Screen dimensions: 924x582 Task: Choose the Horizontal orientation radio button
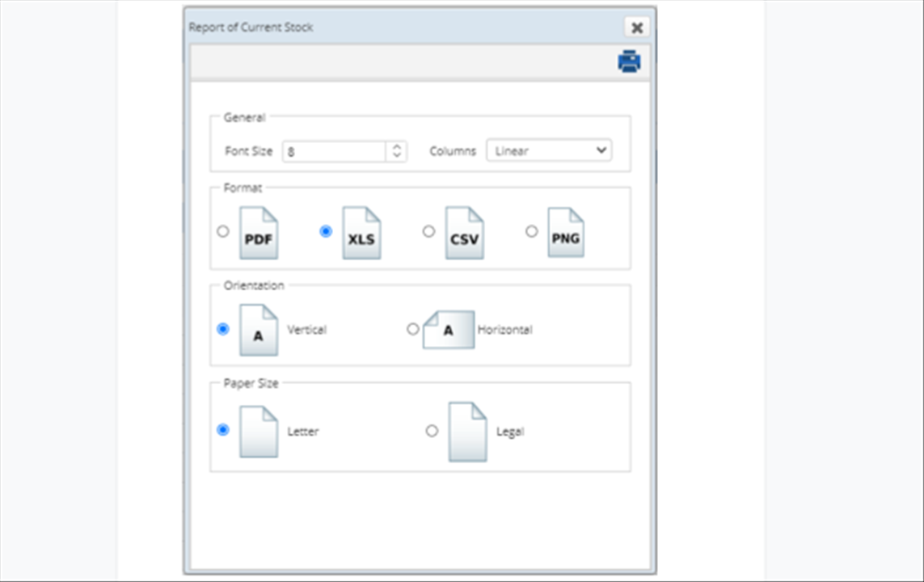(413, 329)
